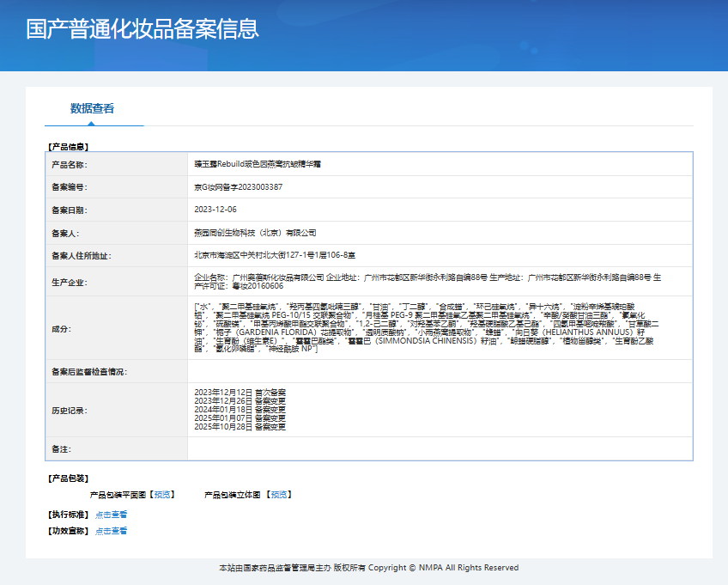Open 预览 link for 产品包装立体图
The height and width of the screenshot is (585, 728).
(279, 495)
